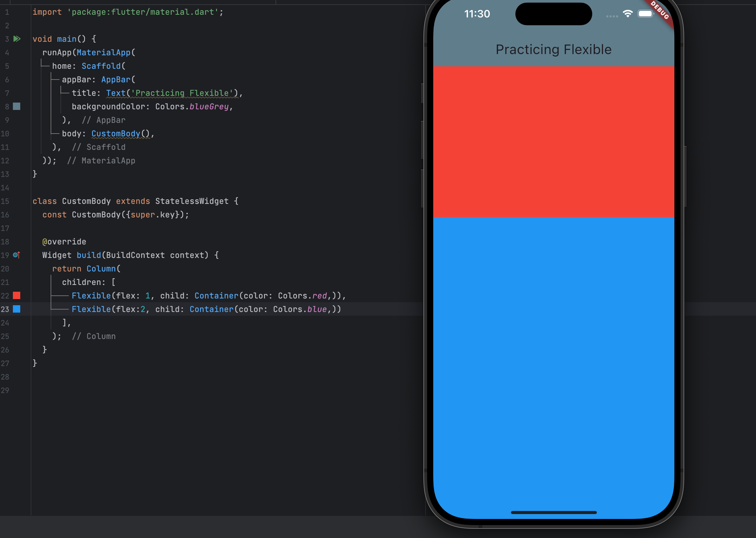The height and width of the screenshot is (538, 756).
Task: Open the red color swatch at line 22
Action: (x=17, y=295)
